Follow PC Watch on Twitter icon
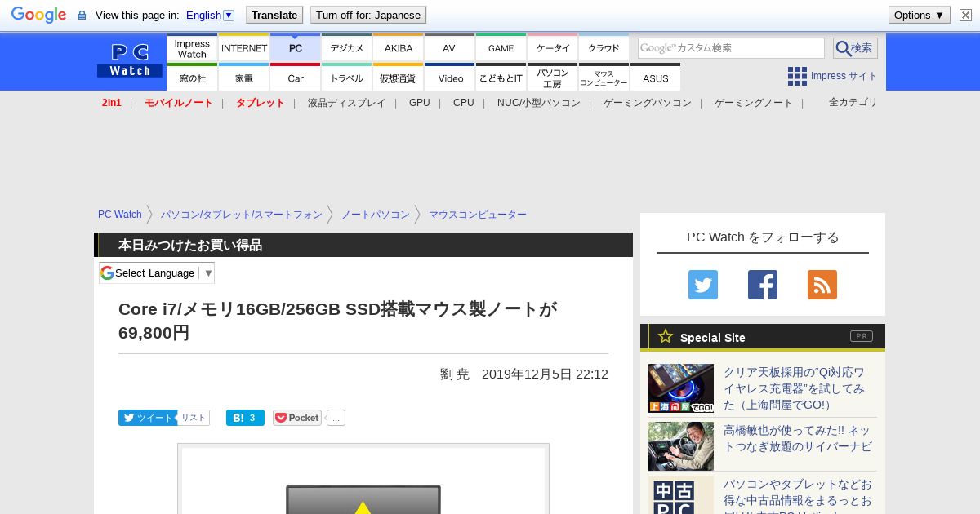Screen dimensions: 980x514 tap(703, 285)
